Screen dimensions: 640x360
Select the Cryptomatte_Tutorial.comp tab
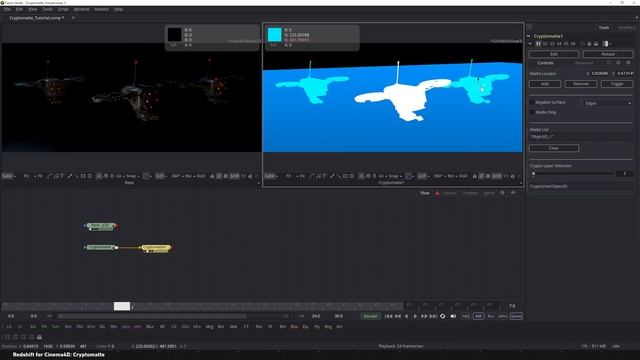(x=36, y=18)
